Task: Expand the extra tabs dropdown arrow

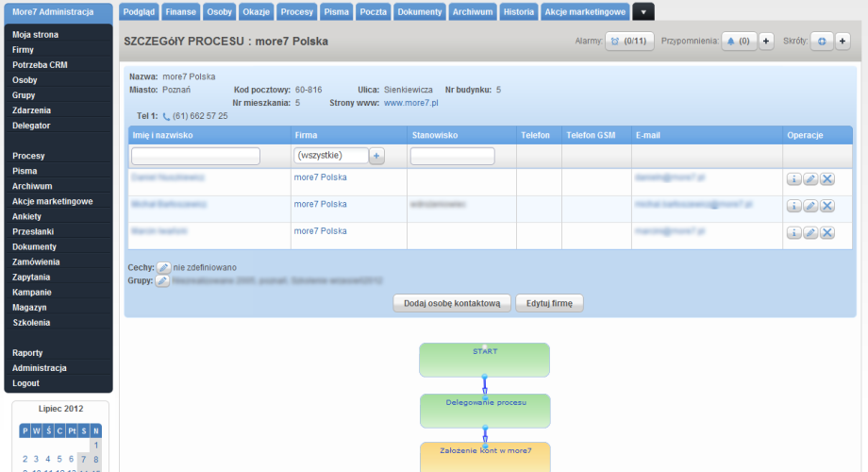Action: pyautogui.click(x=643, y=12)
